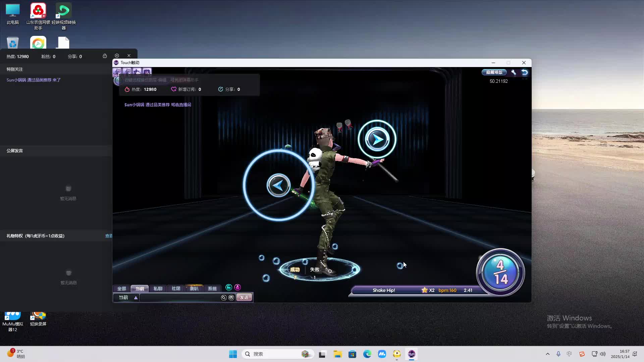Switch to the 私聊 chat tab
Image resolution: width=644 pixels, height=362 pixels.
pyautogui.click(x=158, y=289)
